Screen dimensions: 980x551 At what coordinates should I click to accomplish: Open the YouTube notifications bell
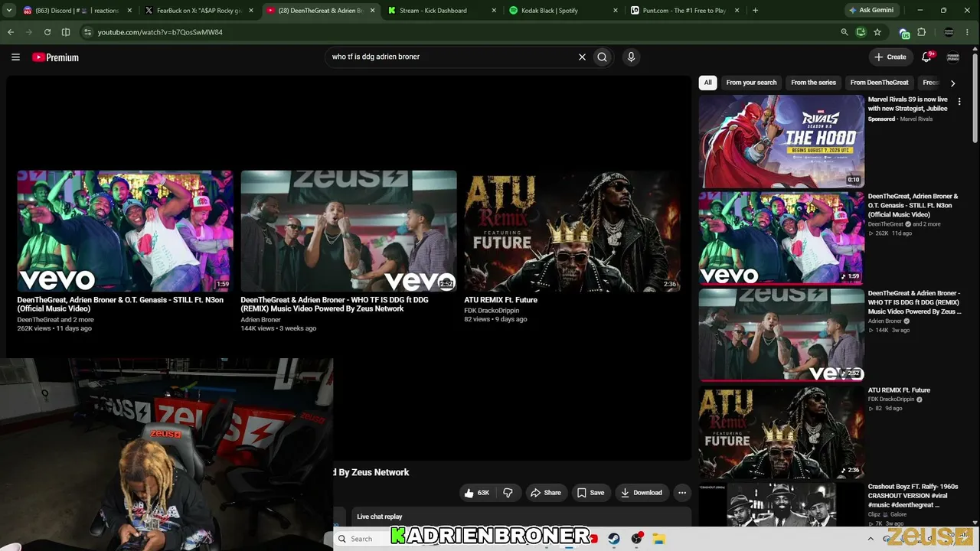tap(927, 57)
